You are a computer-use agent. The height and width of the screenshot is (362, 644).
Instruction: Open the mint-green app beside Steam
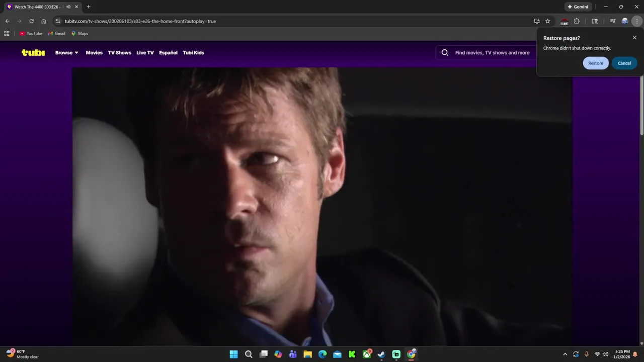(396, 354)
